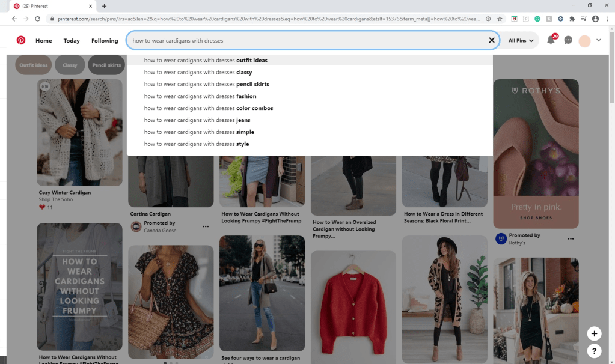Screen dimensions: 615x364
Task: Open the messages chat bubble icon
Action: 568,41
